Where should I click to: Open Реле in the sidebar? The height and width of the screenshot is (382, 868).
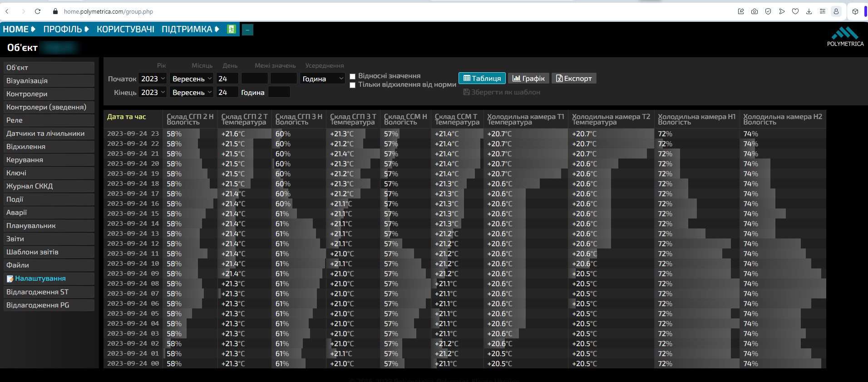[49, 120]
